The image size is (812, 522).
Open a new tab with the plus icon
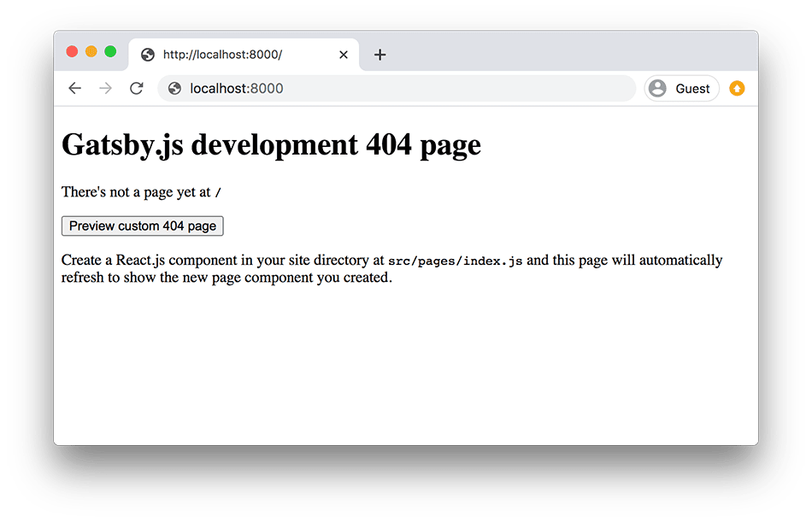pyautogui.click(x=380, y=55)
